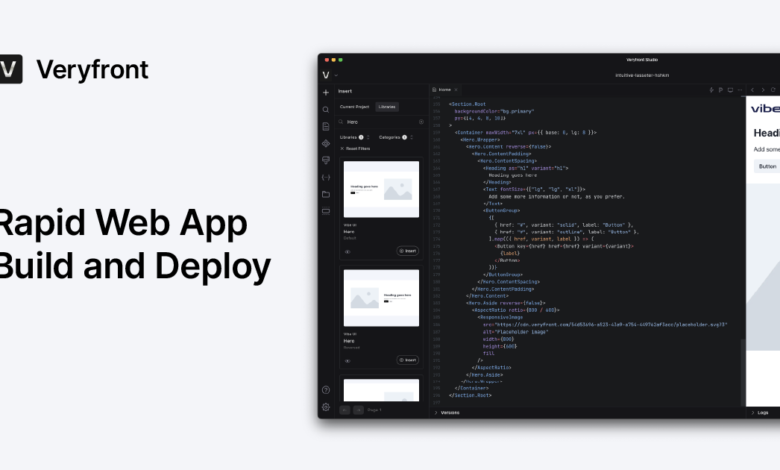Open the Search icon in left sidebar
The image size is (780, 470).
click(326, 109)
